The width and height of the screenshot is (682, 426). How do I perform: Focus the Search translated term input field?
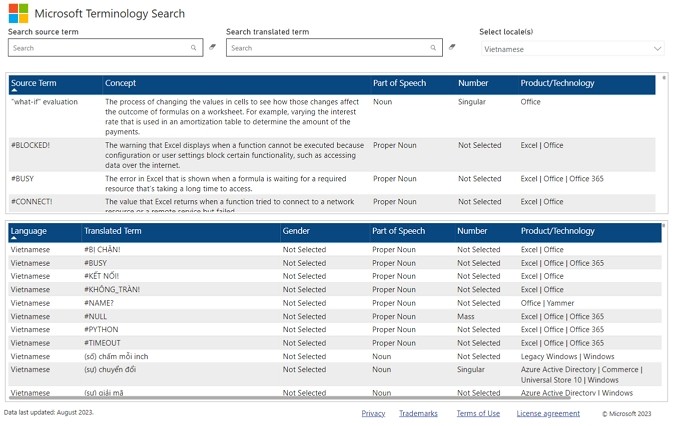tap(334, 48)
